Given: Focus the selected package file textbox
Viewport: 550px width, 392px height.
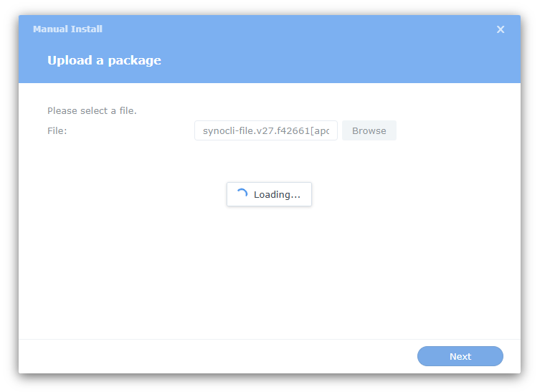Looking at the screenshot, I should pos(266,130).
